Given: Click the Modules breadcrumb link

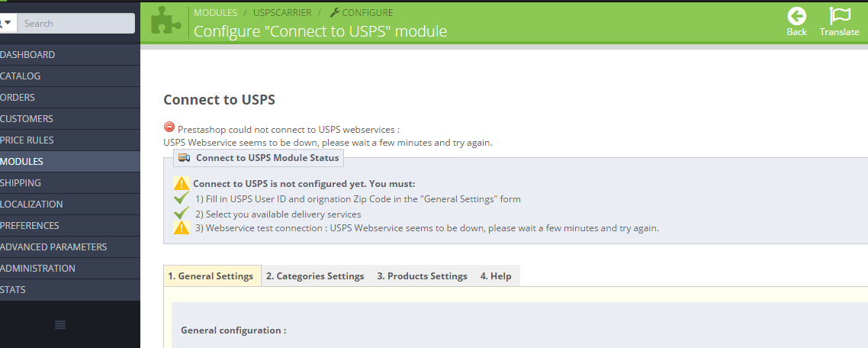Looking at the screenshot, I should (x=215, y=12).
